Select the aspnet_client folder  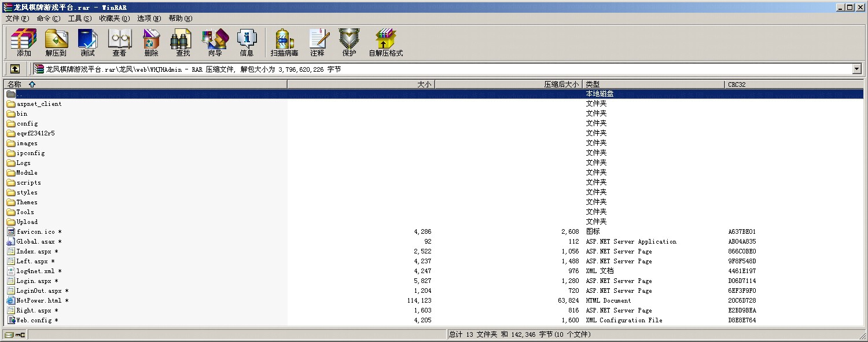tap(39, 104)
